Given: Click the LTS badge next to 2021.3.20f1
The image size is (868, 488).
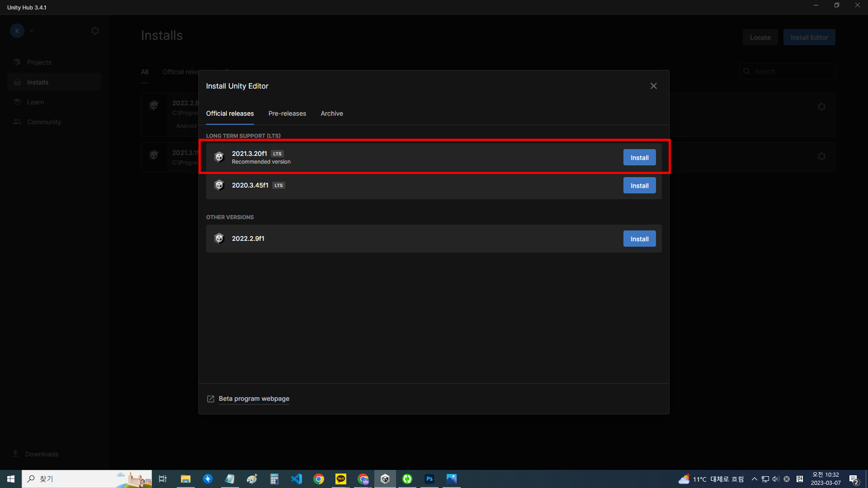Looking at the screenshot, I should [x=277, y=154].
